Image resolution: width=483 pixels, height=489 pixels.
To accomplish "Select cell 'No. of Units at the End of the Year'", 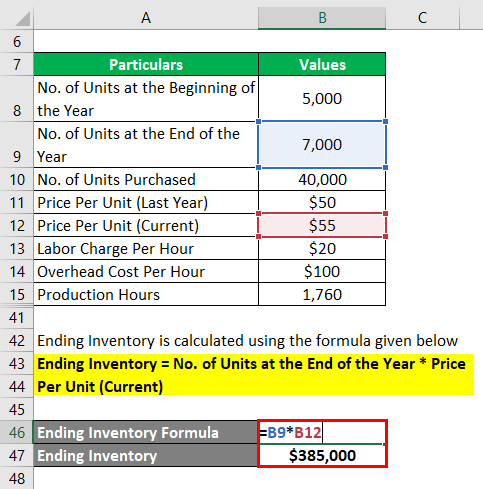I will point(146,145).
